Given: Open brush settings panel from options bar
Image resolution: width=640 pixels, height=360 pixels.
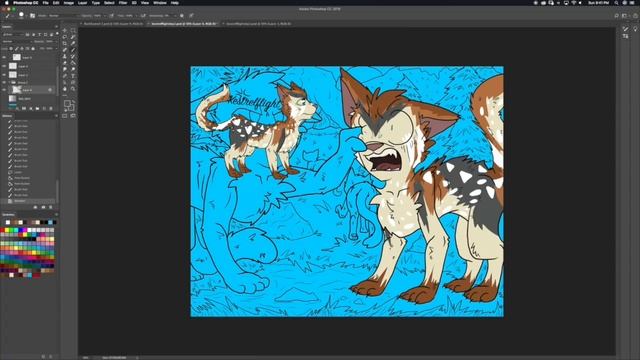Looking at the screenshot, I should (32, 16).
